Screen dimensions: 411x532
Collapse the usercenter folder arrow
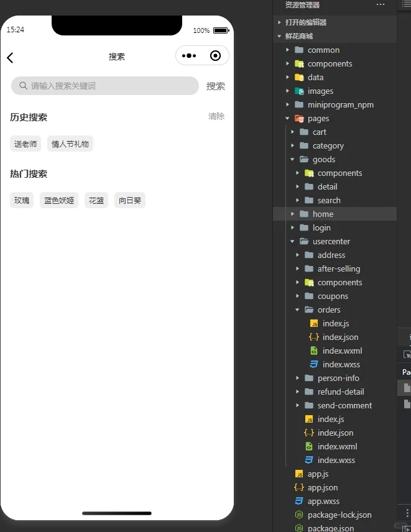[292, 241]
